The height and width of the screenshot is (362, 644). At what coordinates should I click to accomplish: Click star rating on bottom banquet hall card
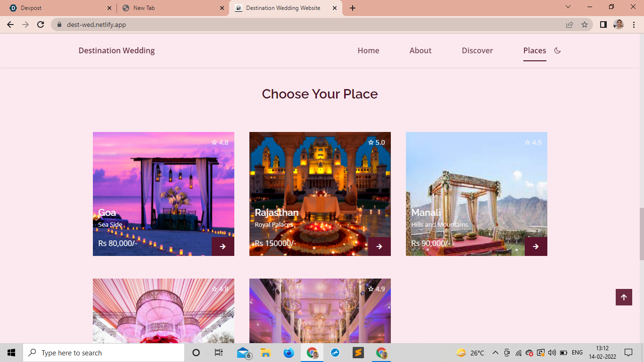[x=377, y=289]
